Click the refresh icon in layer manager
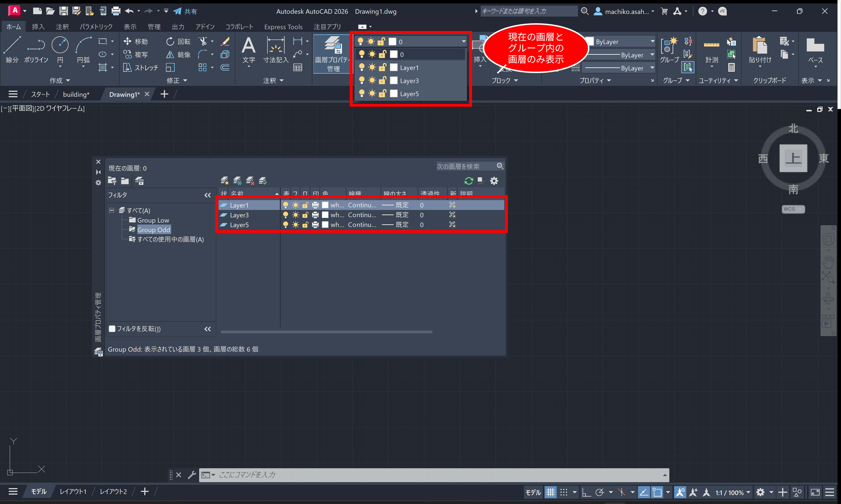 coord(469,181)
